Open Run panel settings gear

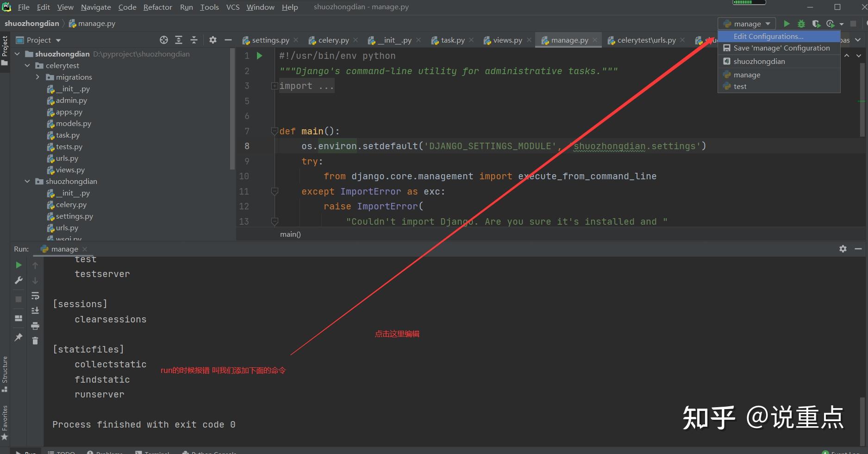click(843, 249)
